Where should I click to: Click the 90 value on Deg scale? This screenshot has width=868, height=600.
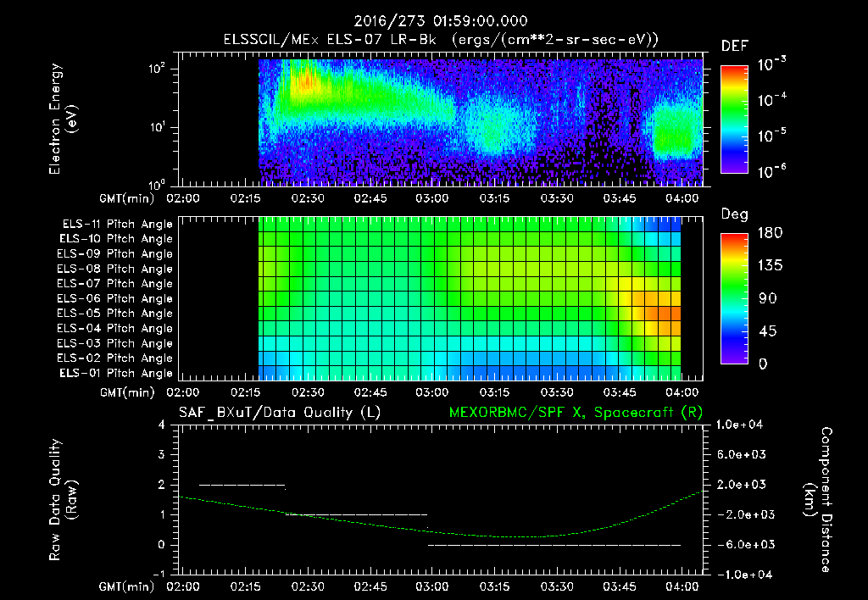[x=768, y=298]
